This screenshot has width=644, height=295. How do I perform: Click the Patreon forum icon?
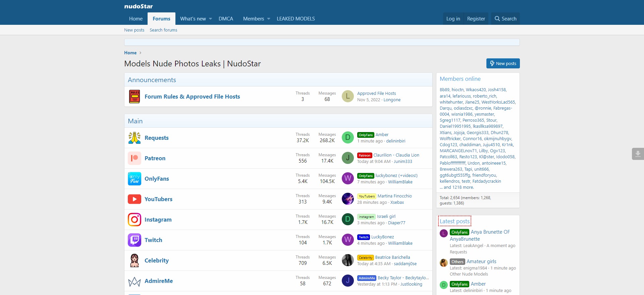tap(135, 158)
